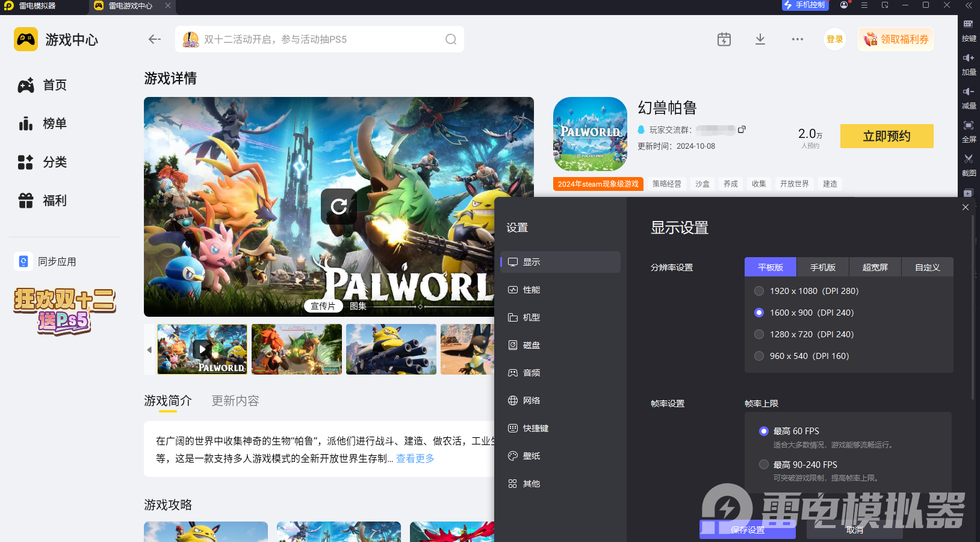This screenshot has width=980, height=542.
Task: Click the 立即预约 reserve button
Action: pyautogui.click(x=887, y=136)
